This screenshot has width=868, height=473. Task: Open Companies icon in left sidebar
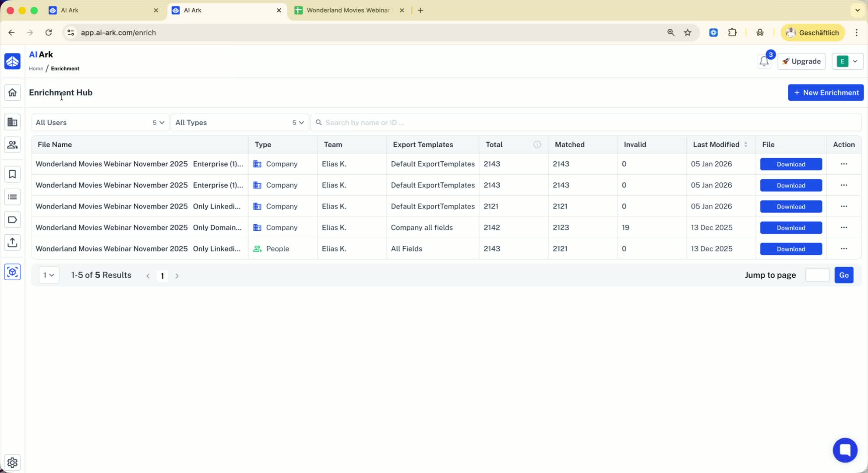(12, 122)
